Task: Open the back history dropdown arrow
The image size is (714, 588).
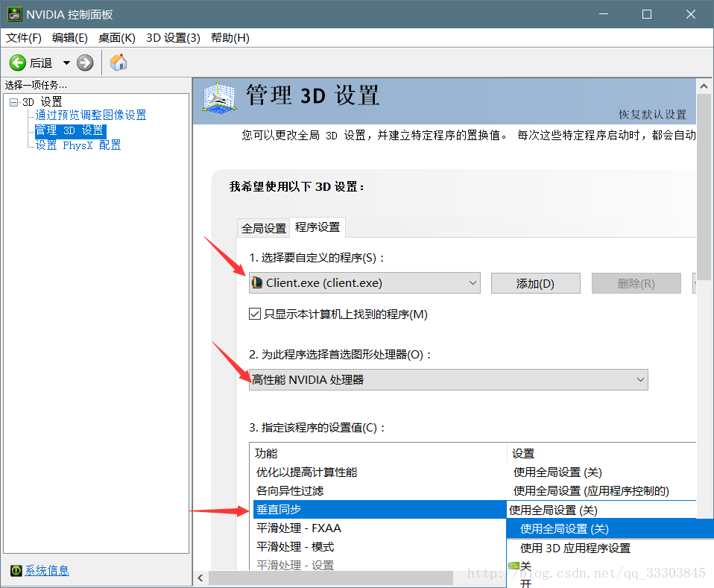Action: click(66, 63)
